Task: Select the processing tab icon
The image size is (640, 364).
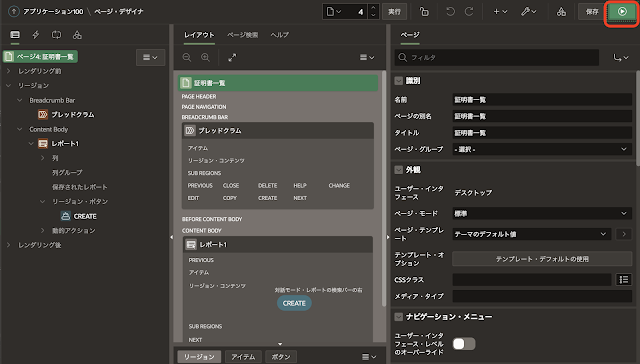Action: [56, 35]
